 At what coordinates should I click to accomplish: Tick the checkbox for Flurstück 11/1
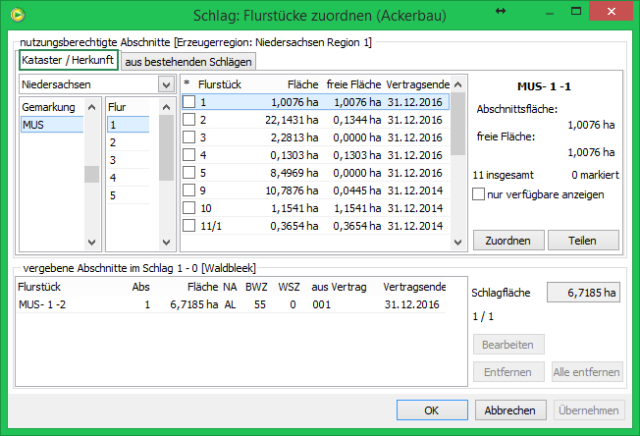coord(189,226)
